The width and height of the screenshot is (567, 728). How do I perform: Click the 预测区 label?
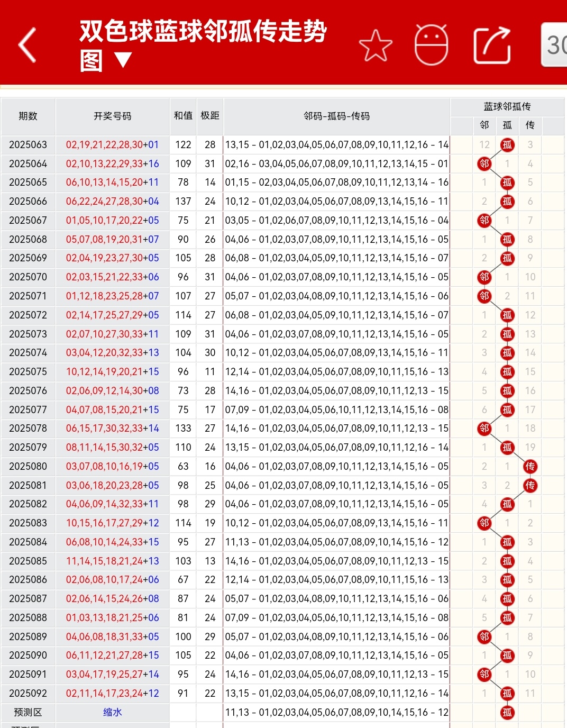point(28,712)
